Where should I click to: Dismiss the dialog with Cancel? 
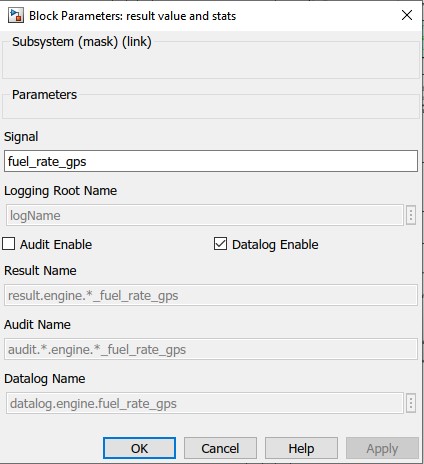(x=220, y=448)
